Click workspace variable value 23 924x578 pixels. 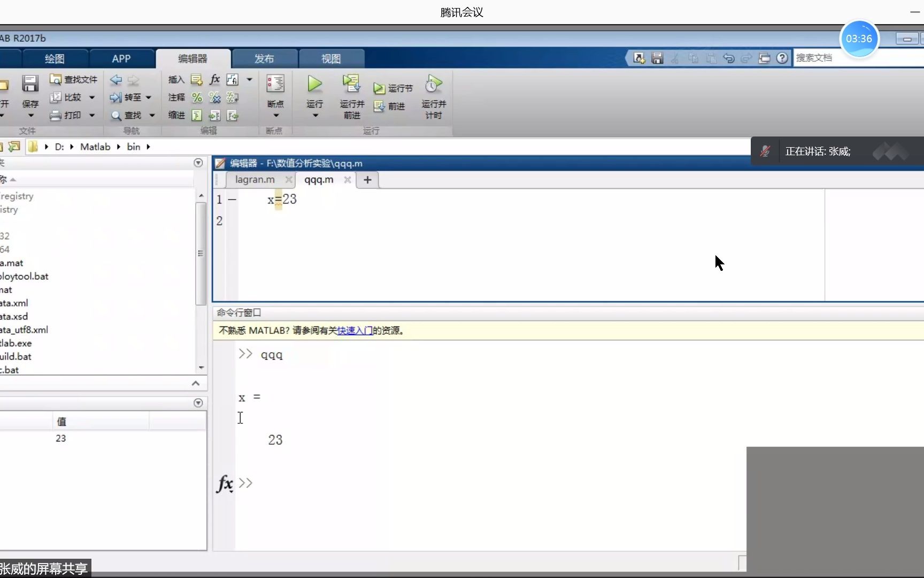[x=60, y=438]
